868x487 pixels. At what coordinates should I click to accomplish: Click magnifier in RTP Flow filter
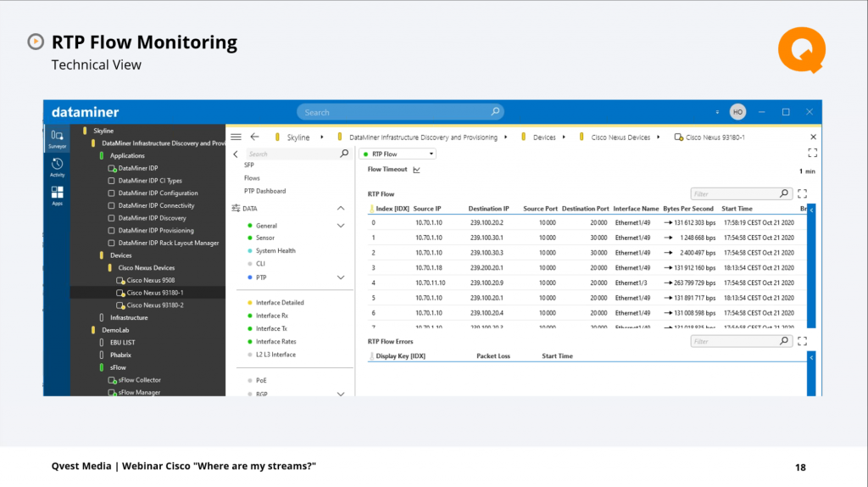[784, 193]
